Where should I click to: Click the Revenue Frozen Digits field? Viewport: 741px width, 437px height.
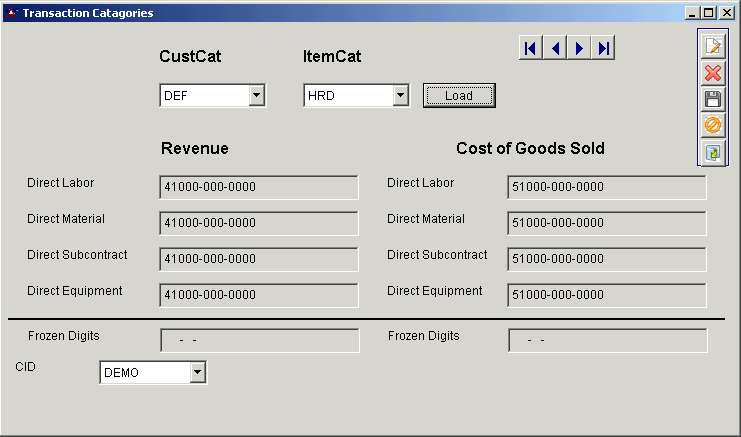coord(259,340)
